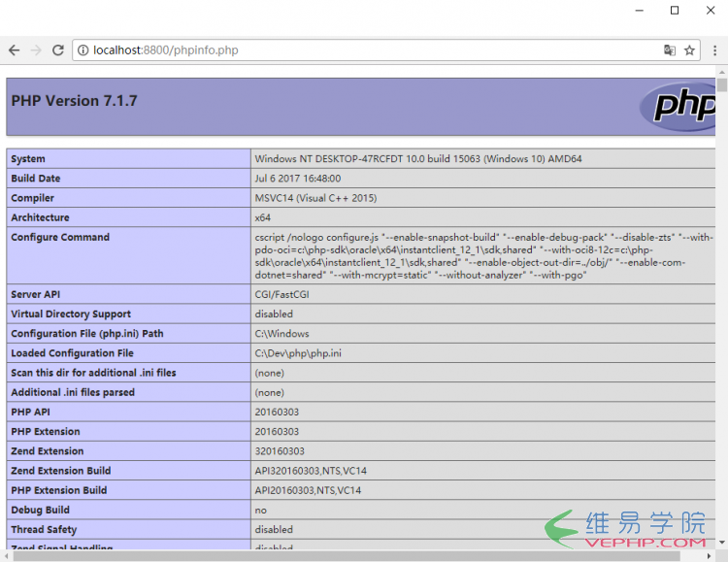Maximize the browser window
728x562 pixels.
pyautogui.click(x=675, y=11)
